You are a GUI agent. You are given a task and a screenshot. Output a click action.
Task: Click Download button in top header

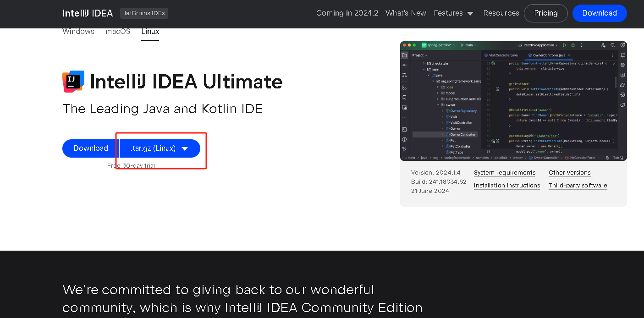point(600,13)
